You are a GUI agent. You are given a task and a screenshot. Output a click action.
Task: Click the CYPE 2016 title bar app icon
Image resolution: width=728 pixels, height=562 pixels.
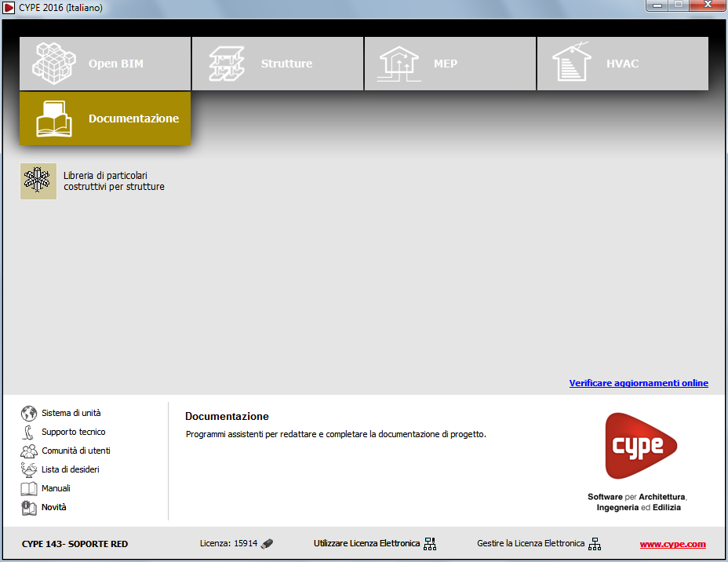pyautogui.click(x=9, y=8)
